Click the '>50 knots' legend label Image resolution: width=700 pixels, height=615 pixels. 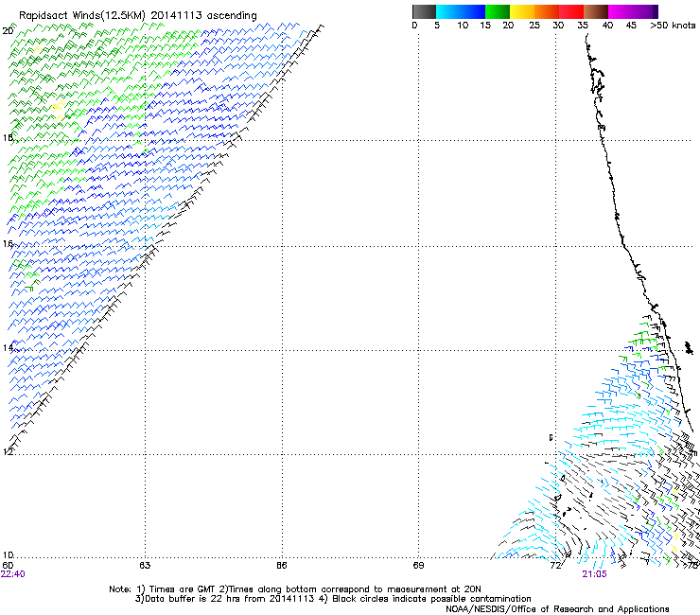pos(673,26)
